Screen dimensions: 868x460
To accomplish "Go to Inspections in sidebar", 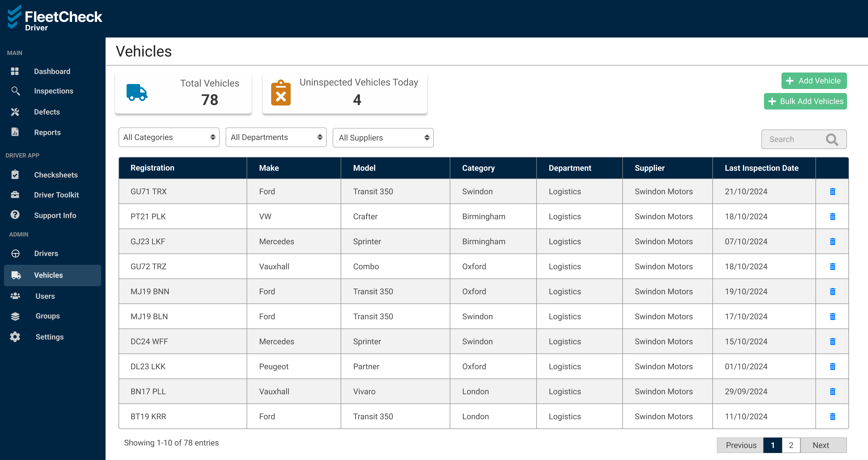I will (53, 91).
